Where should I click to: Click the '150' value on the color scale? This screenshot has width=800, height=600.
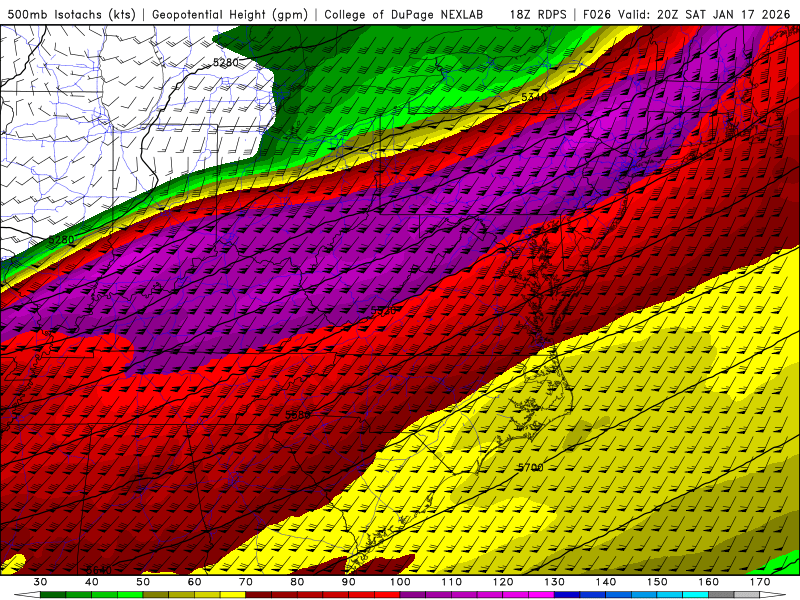[x=657, y=582]
